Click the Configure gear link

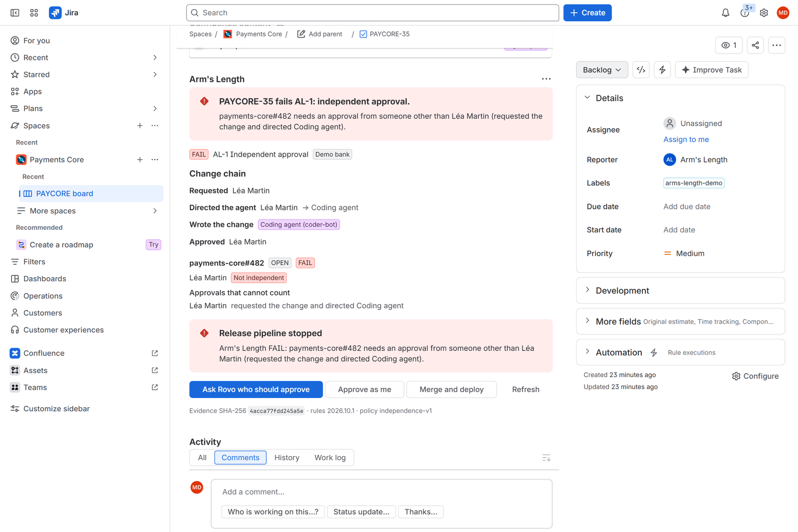pos(755,376)
